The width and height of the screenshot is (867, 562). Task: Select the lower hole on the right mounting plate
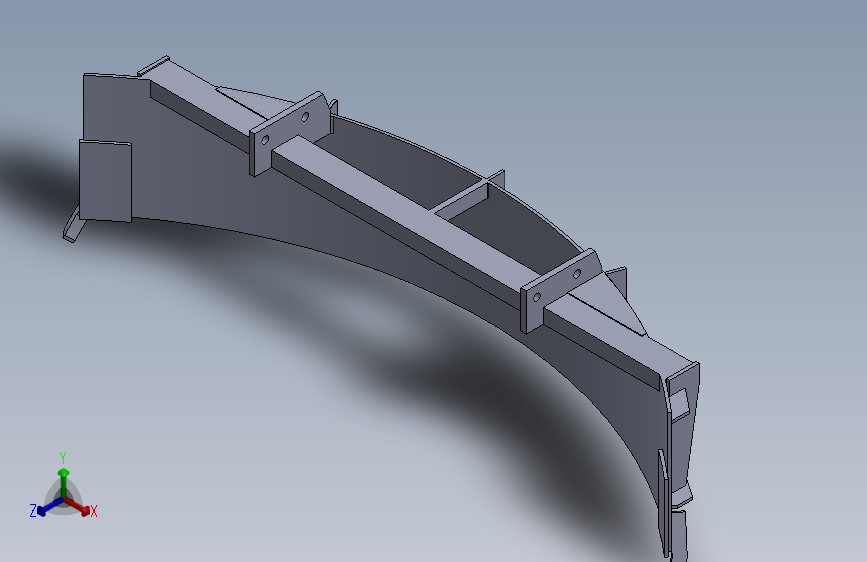click(x=536, y=298)
